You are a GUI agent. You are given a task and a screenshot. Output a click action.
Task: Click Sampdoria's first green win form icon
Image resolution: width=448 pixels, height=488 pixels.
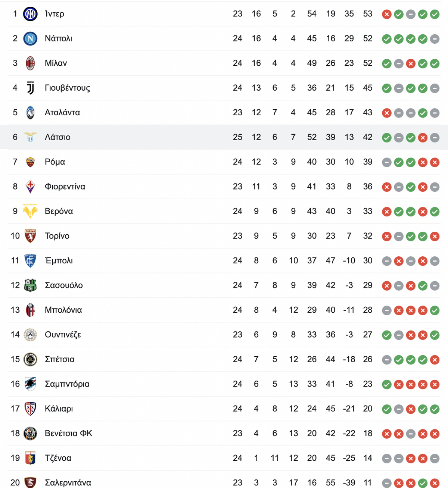pyautogui.click(x=387, y=384)
